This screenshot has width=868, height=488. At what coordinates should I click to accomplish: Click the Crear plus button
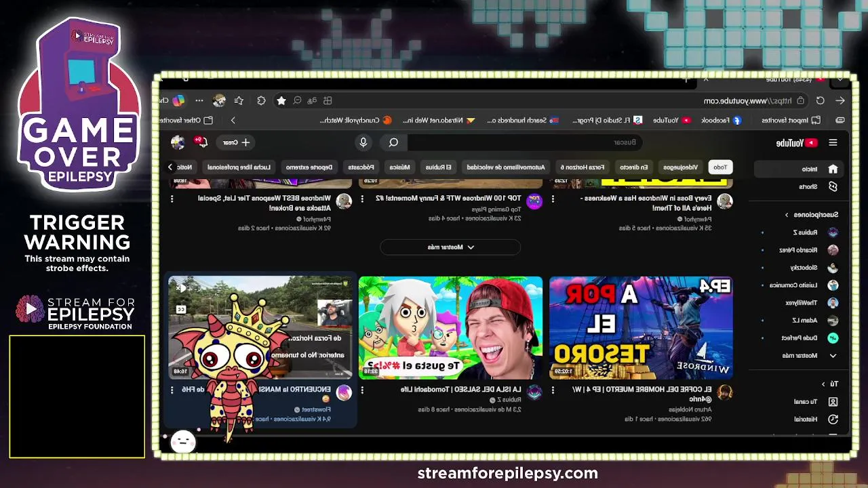237,142
